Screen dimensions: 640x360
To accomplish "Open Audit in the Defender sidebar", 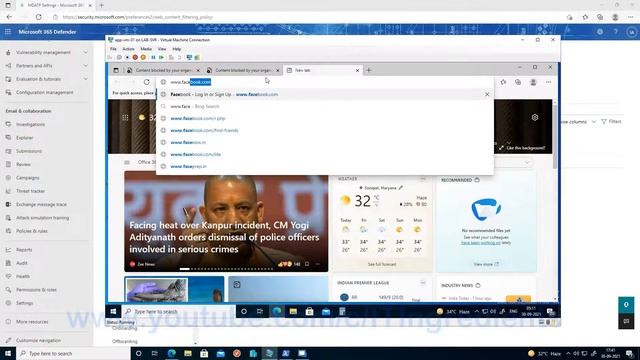I will point(22,263).
